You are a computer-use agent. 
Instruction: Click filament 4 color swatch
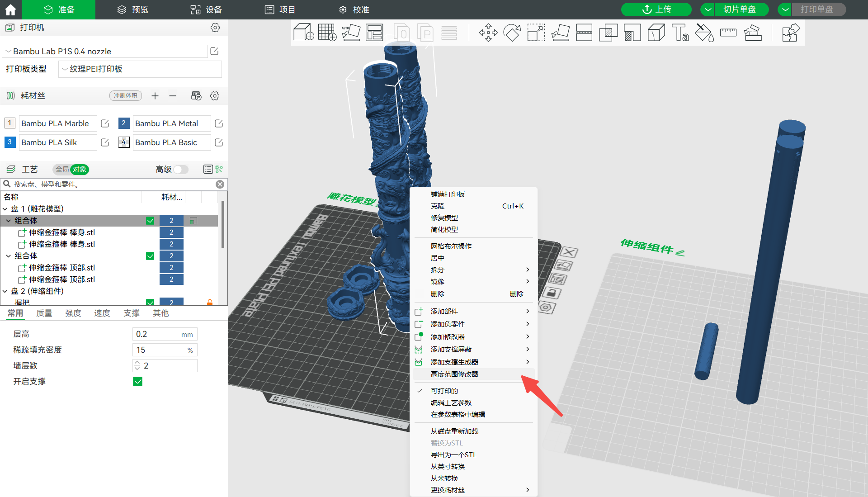124,142
